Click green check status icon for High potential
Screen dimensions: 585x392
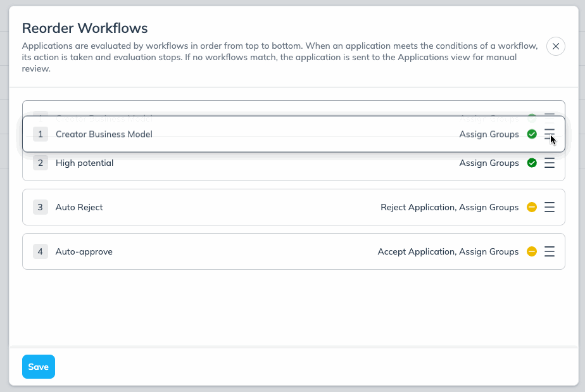tap(532, 163)
